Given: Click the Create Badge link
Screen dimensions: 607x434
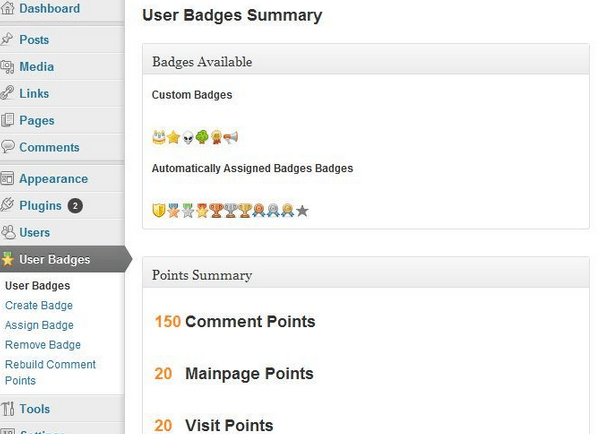Looking at the screenshot, I should [x=39, y=305].
